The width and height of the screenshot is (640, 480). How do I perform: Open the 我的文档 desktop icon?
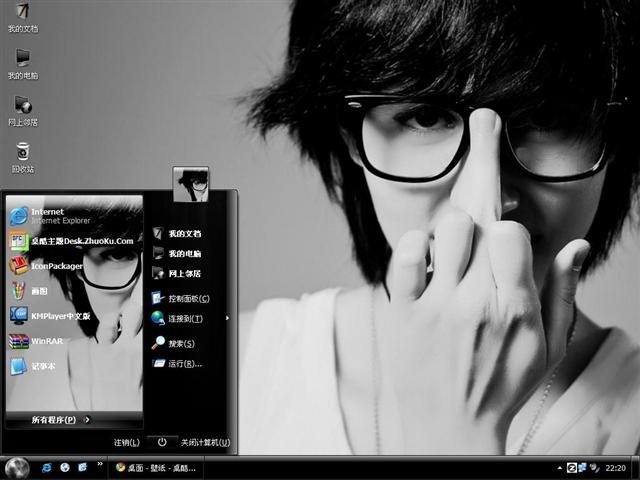[x=23, y=17]
